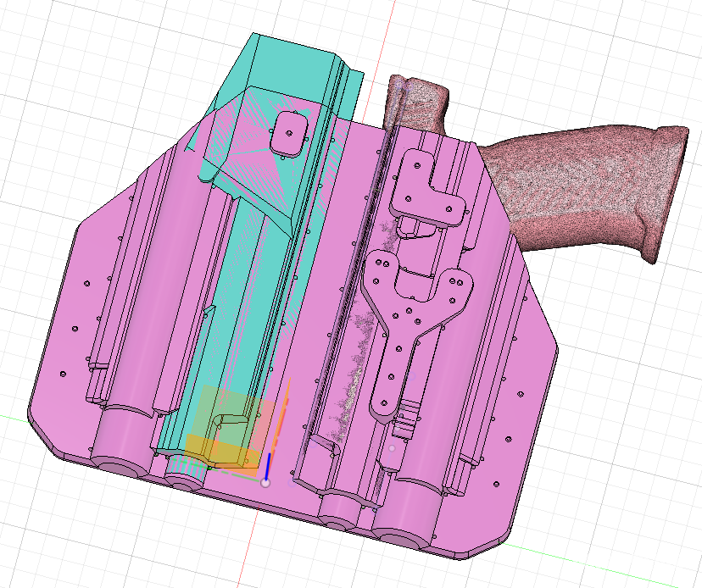
Task: Select the blue Z-axis line at origin
Action: coord(269,466)
